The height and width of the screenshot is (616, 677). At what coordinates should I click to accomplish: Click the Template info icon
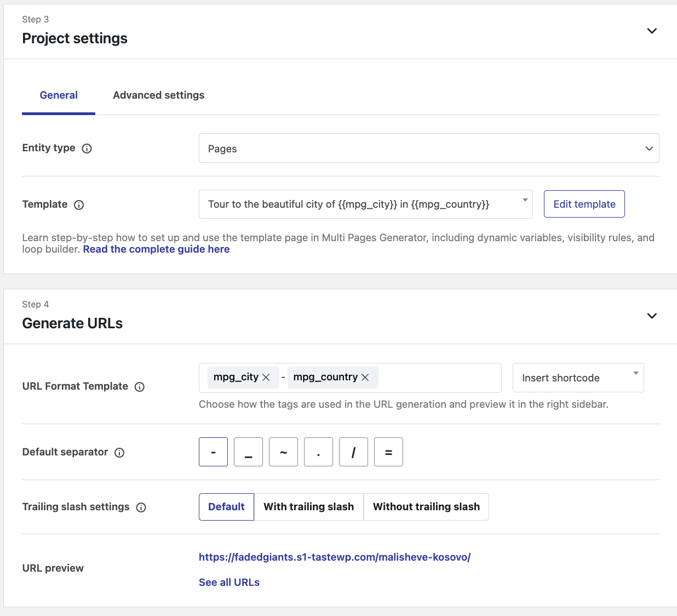[79, 205]
